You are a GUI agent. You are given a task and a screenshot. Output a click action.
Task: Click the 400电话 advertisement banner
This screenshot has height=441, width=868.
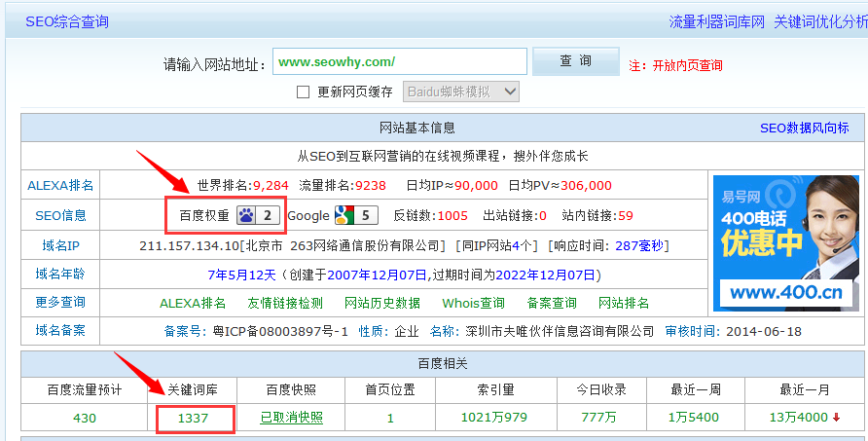point(786,243)
